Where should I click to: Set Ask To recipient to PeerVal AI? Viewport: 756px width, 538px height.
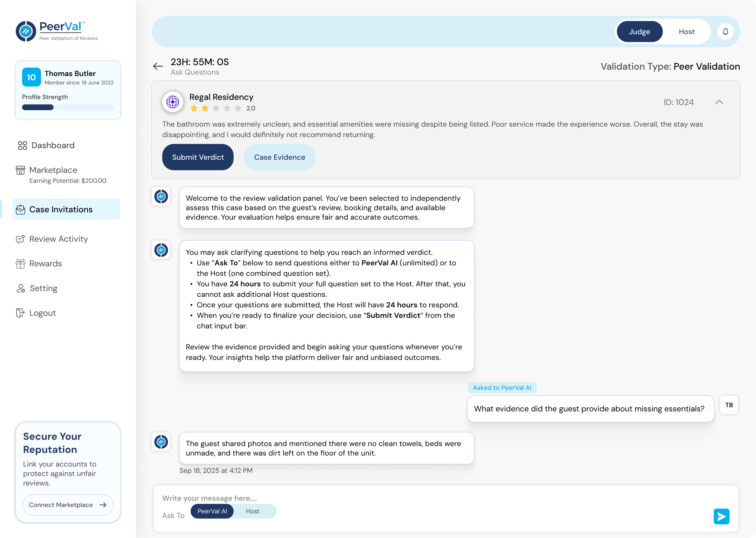[212, 511]
